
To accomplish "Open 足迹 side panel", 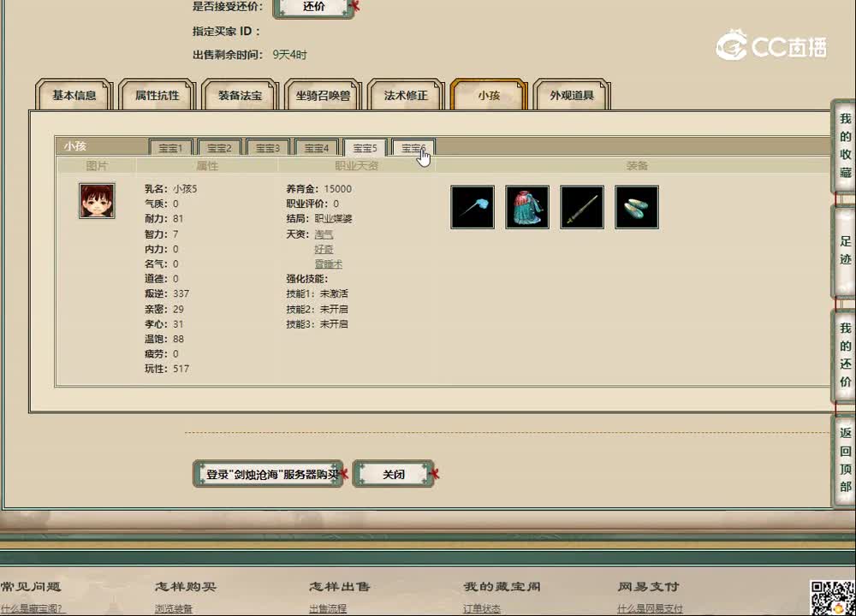I will 845,251.
